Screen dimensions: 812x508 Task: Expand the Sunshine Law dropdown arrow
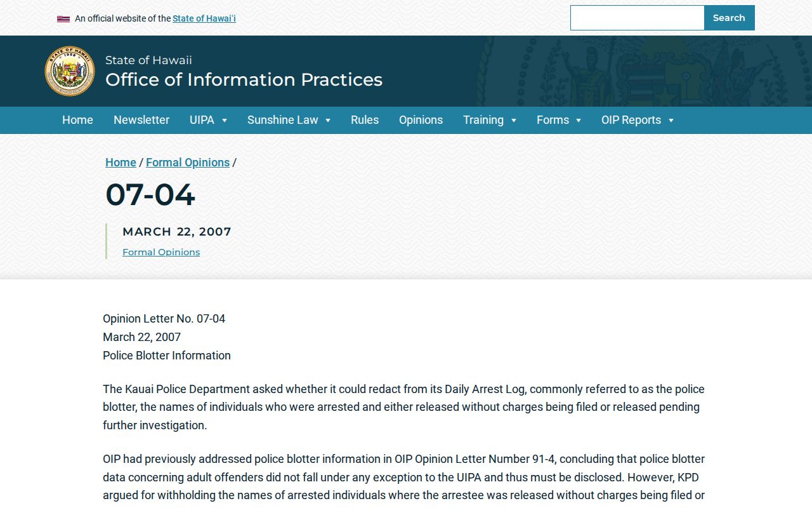point(328,121)
